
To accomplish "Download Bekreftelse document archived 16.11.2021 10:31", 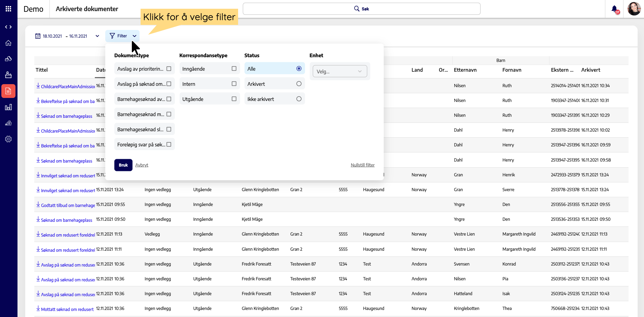I will point(38,101).
